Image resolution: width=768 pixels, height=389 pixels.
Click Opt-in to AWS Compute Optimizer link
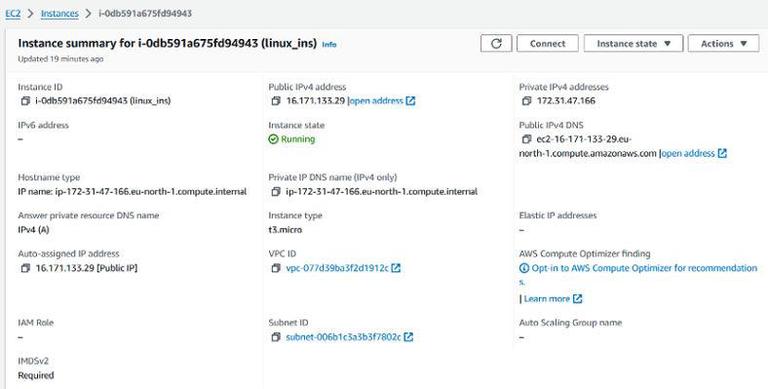click(x=638, y=274)
